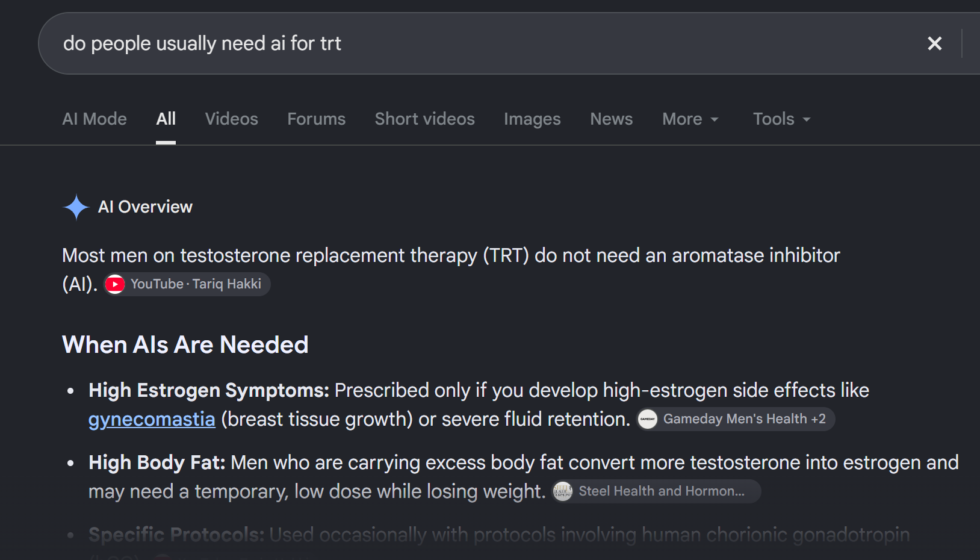Select the News tab
The width and height of the screenshot is (980, 560).
point(612,119)
